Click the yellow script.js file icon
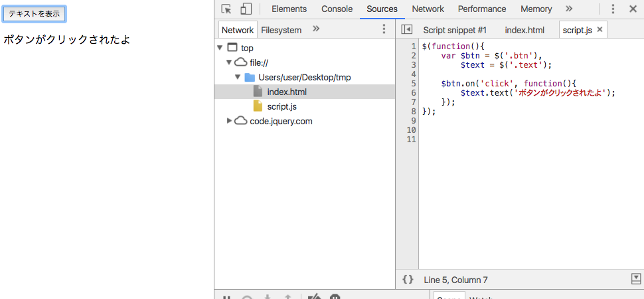Viewport: 644px width, 299px height. coord(258,106)
